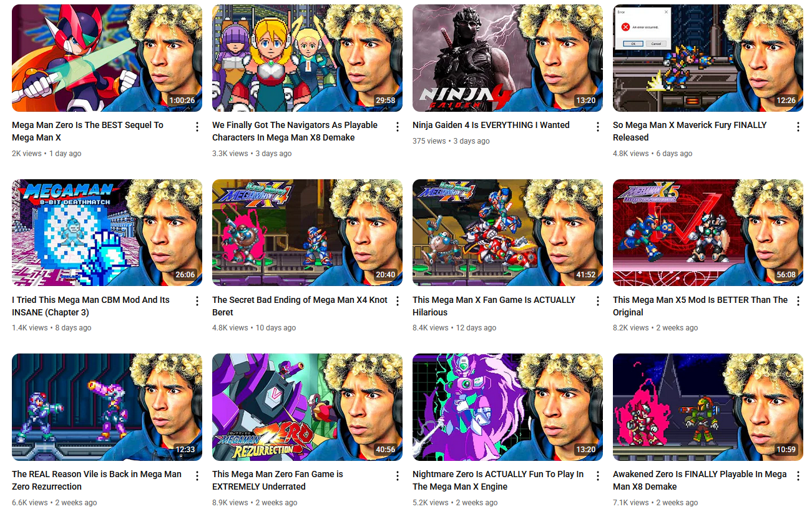
Task: Open more actions for Ninja Gaiden 4 video
Action: pyautogui.click(x=598, y=127)
